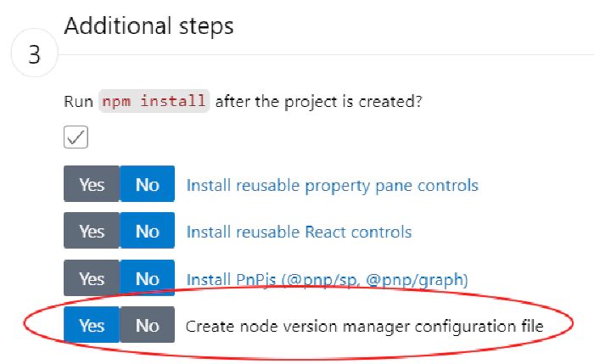The width and height of the screenshot is (594, 364).
Task: Click the divider line under Additional steps
Action: click(339, 55)
